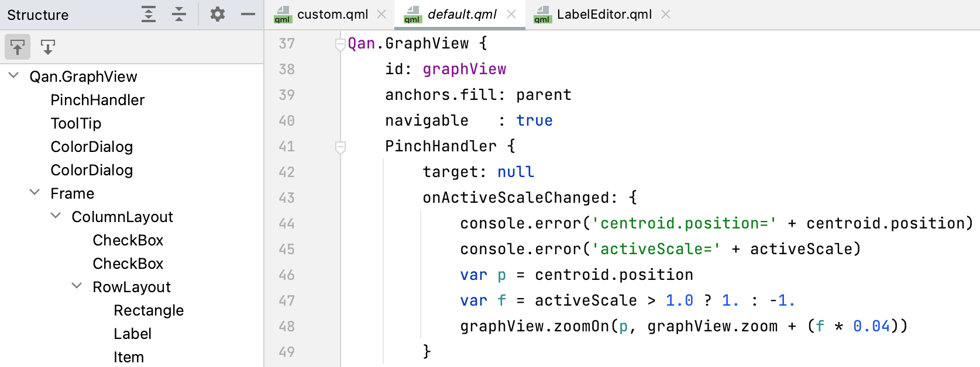Click the Expand All icon in Structure panel
This screenshot has width=980, height=367.
(149, 15)
